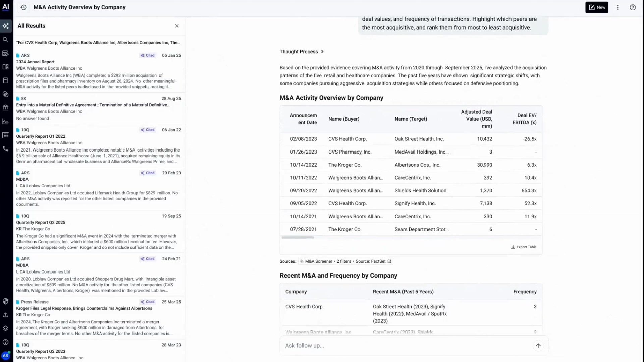The image size is (644, 362).
Task: Open the bank institution sidebar icon
Action: 5,108
